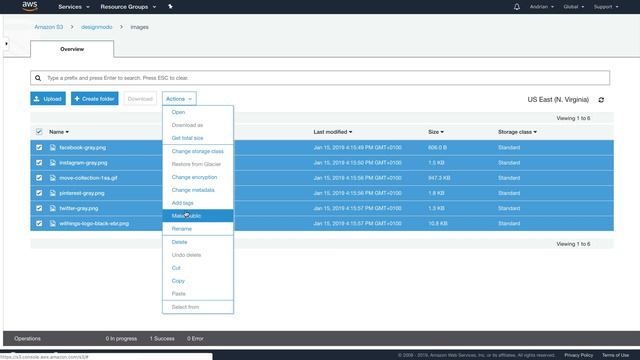Open the notifications bell icon

pos(517,7)
